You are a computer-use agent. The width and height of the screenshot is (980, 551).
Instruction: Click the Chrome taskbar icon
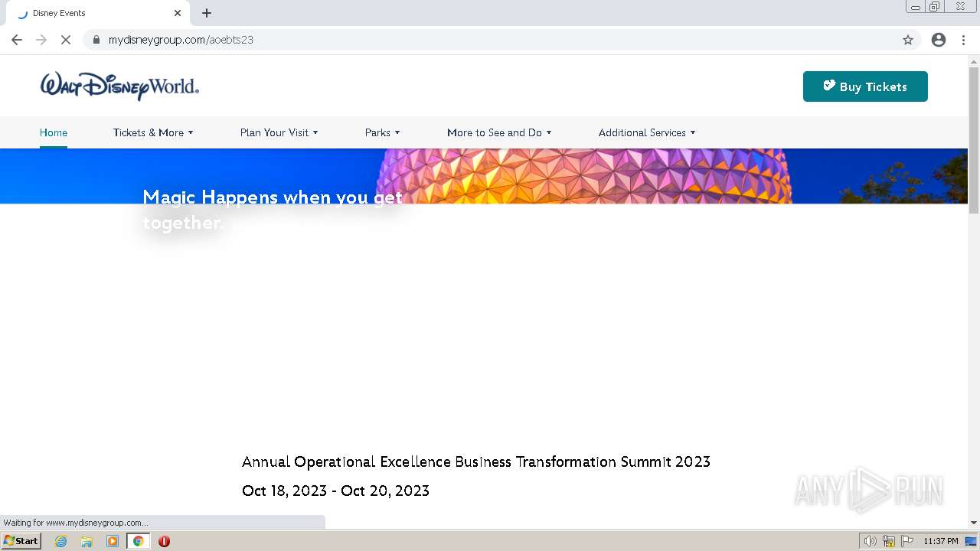[x=138, y=541]
